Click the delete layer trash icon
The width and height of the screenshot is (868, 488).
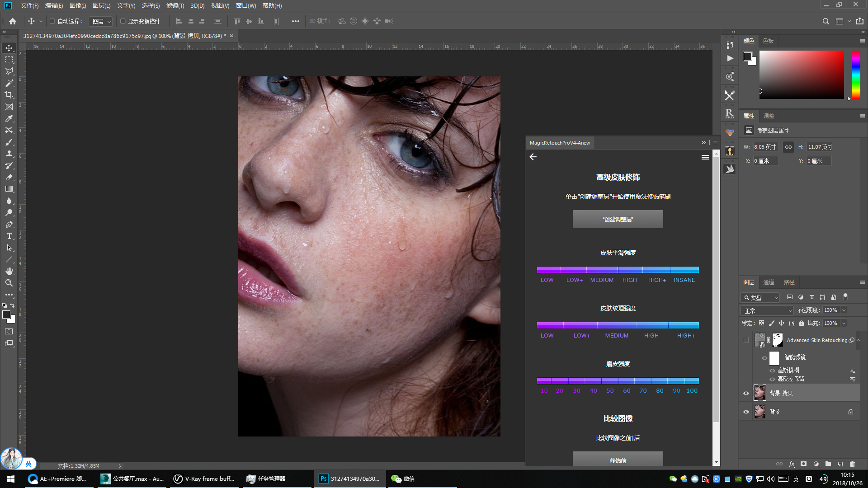852,464
